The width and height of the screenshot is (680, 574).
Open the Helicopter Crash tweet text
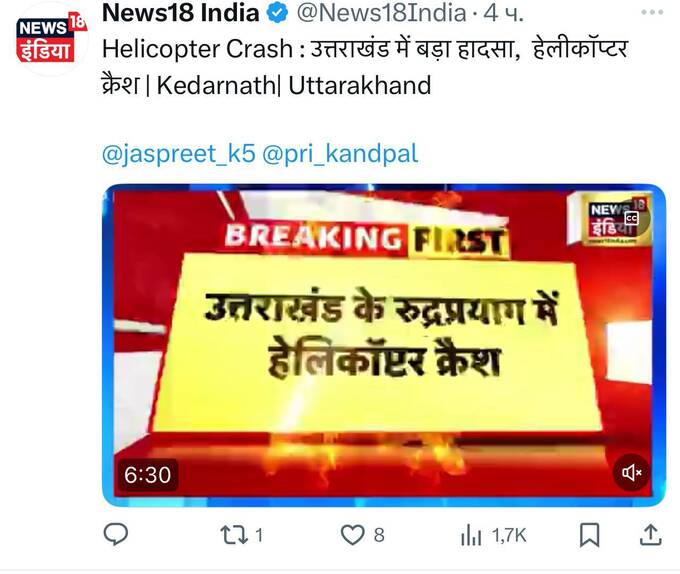tap(365, 67)
